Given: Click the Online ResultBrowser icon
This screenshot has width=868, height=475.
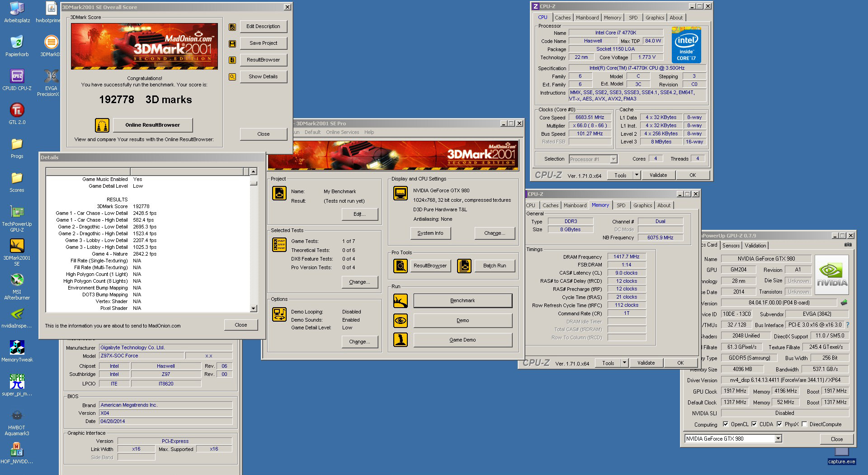Looking at the screenshot, I should pyautogui.click(x=102, y=125).
